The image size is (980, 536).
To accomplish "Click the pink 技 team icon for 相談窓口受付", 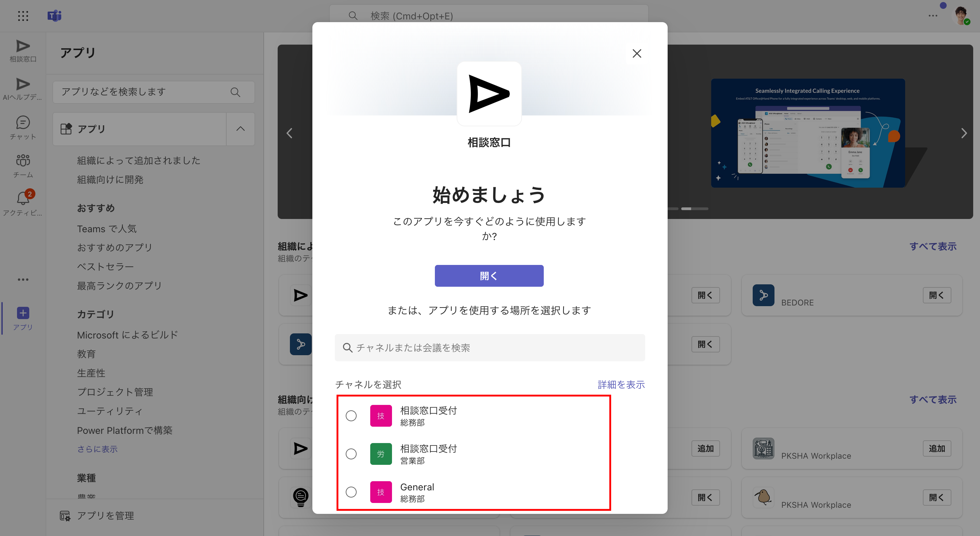I will point(381,416).
